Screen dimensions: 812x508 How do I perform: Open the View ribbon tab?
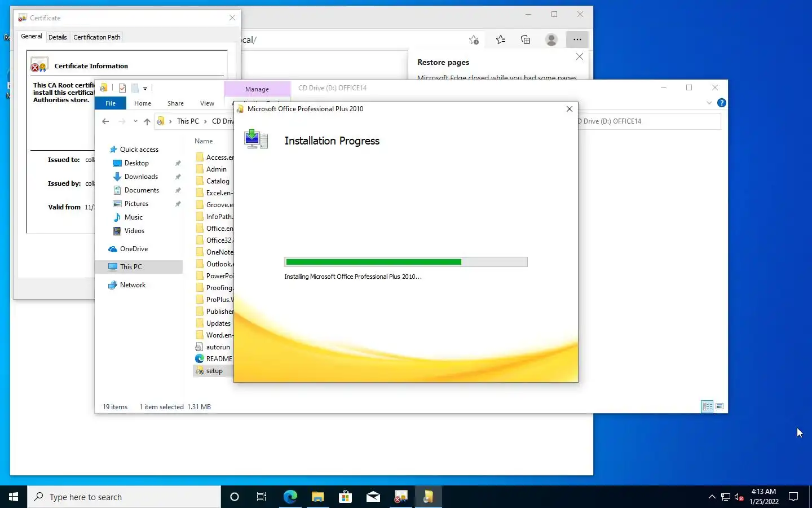207,103
